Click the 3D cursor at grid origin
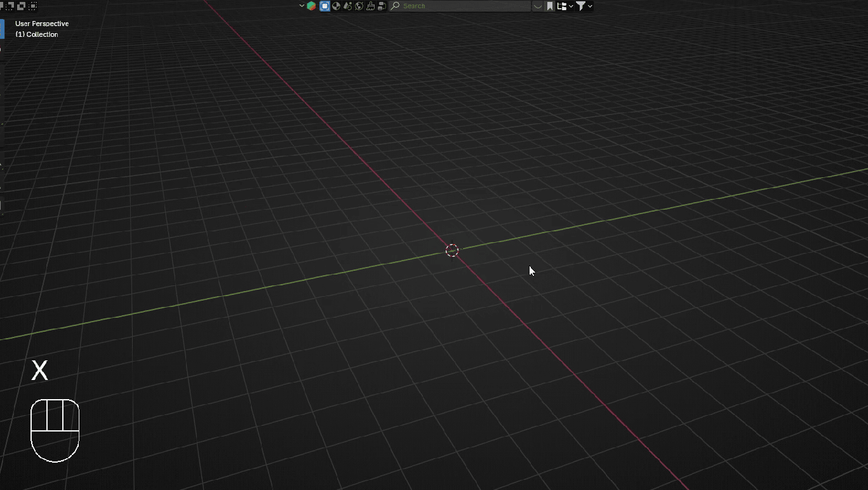Viewport: 868px width, 490px height. pyautogui.click(x=451, y=250)
